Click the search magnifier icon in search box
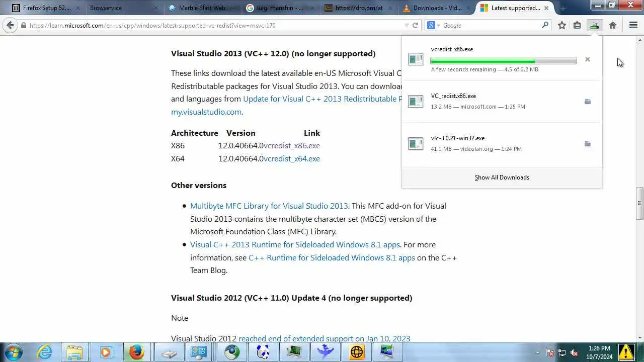 point(545,25)
